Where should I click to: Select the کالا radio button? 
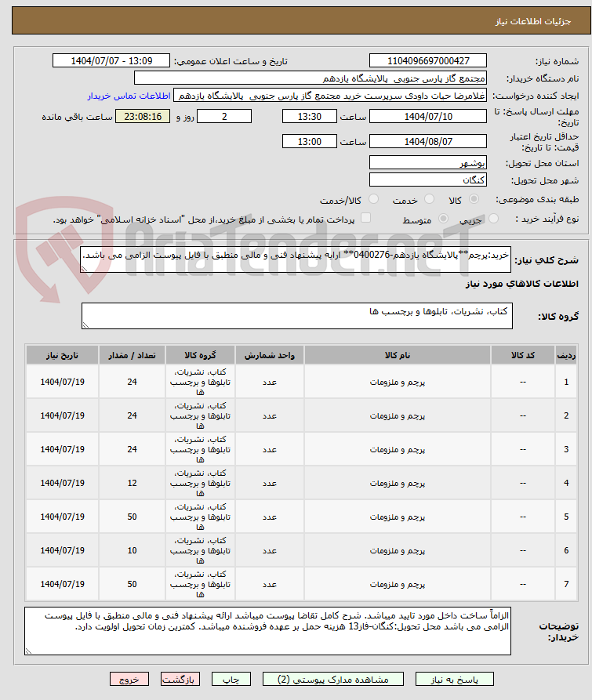[474, 199]
